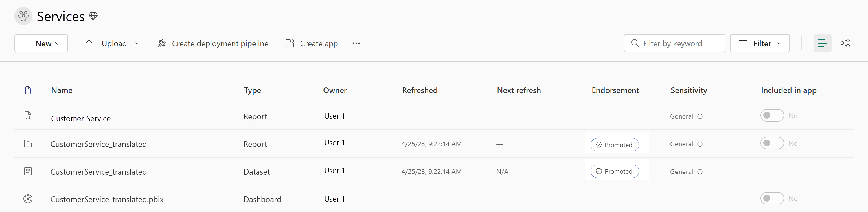
Task: Enable Included in app for CustomerService_translated.pbix dashboard
Action: click(x=772, y=198)
